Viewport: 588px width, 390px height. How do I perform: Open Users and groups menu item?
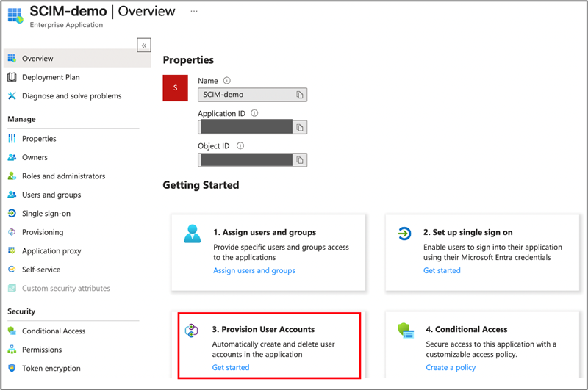click(x=51, y=195)
